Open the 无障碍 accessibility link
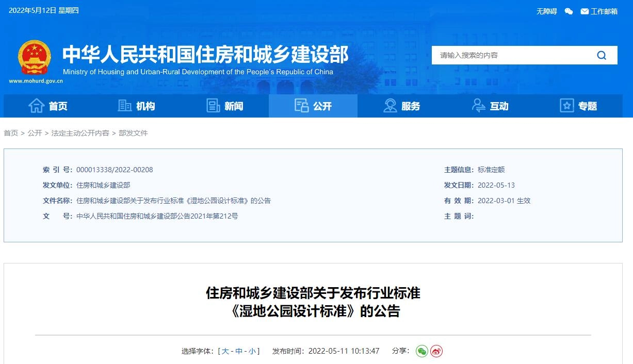This screenshot has width=633, height=364. pos(546,11)
